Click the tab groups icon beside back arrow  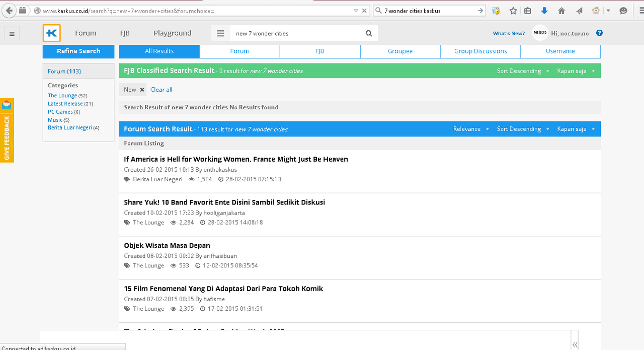coord(23,11)
